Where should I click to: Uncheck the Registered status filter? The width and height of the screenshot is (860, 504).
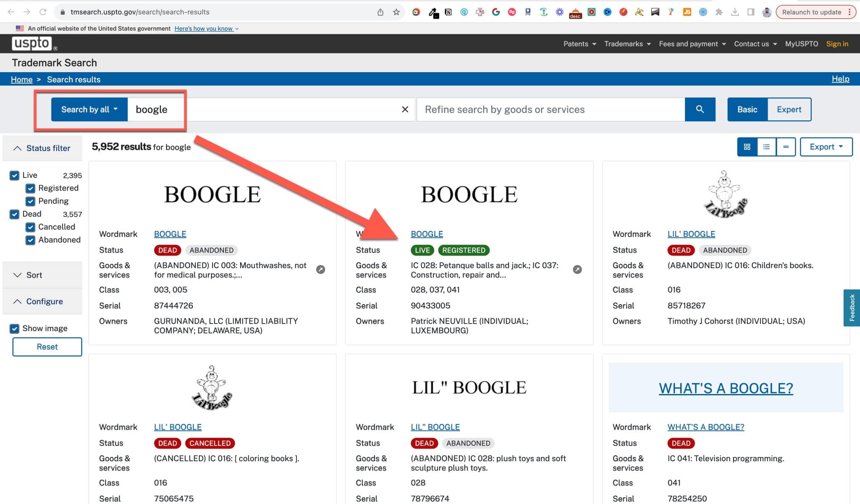pos(30,188)
